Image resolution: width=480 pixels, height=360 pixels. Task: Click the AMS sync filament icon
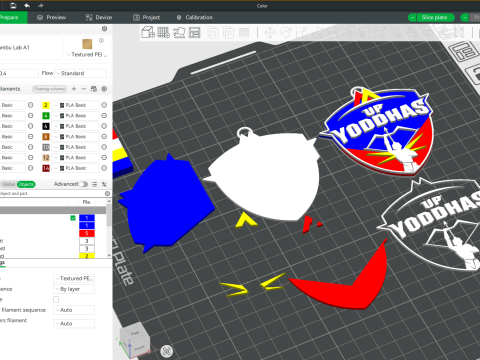[94, 89]
